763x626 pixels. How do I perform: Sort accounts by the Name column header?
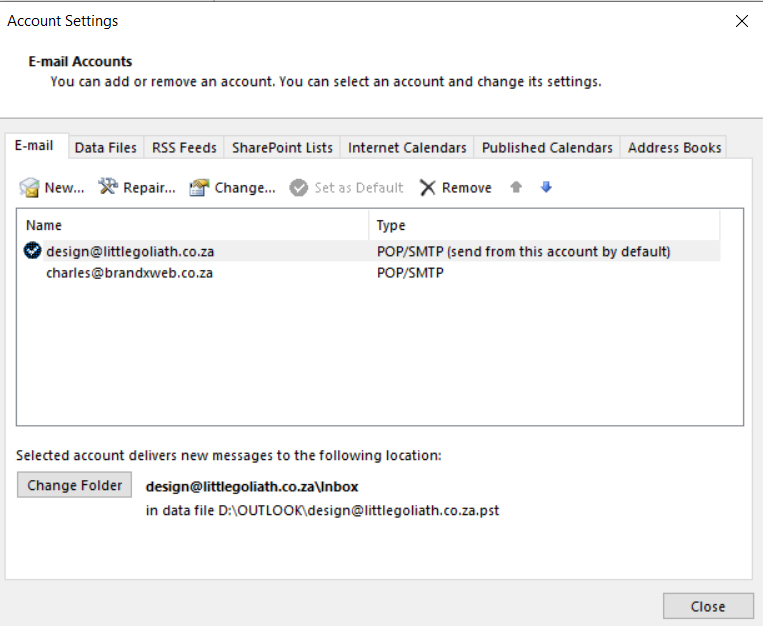(190, 226)
